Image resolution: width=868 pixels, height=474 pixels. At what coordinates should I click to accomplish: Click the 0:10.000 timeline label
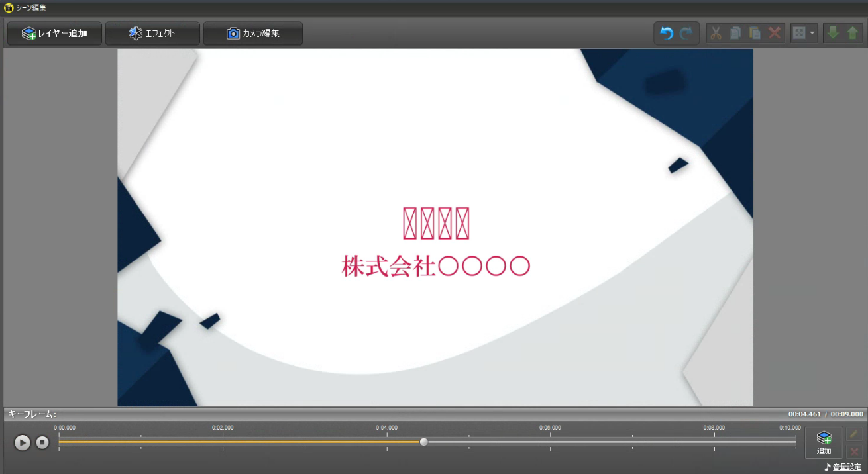pos(790,428)
